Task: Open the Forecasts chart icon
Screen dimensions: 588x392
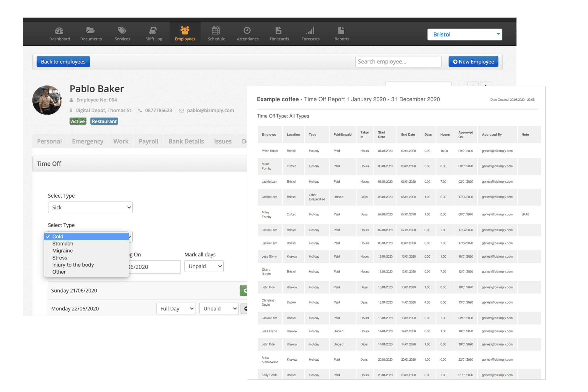Action: (310, 33)
